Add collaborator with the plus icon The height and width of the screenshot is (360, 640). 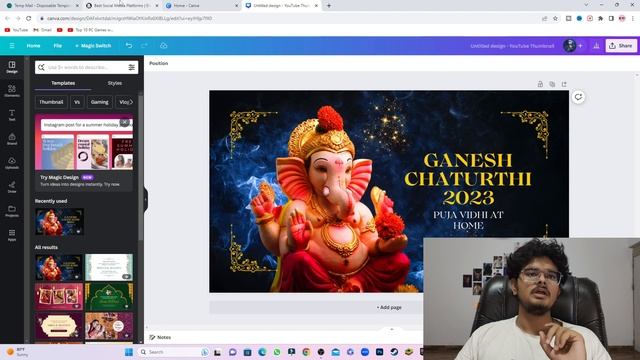click(x=580, y=46)
